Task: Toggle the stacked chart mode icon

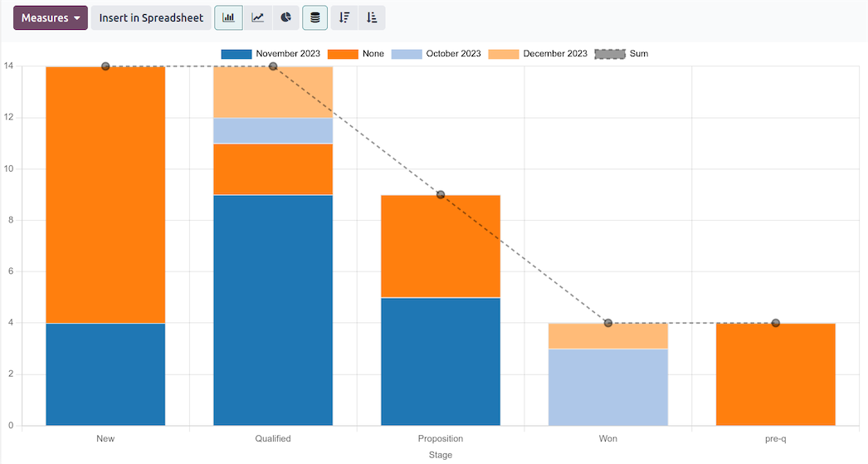Action: [315, 17]
